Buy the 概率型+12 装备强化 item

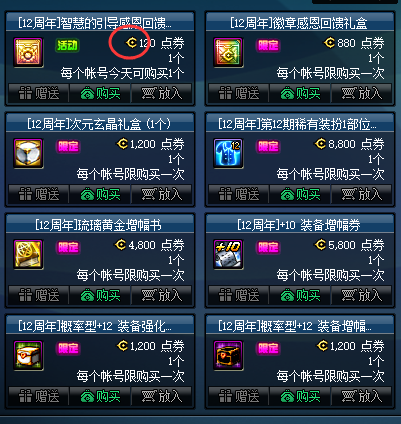coord(100,396)
